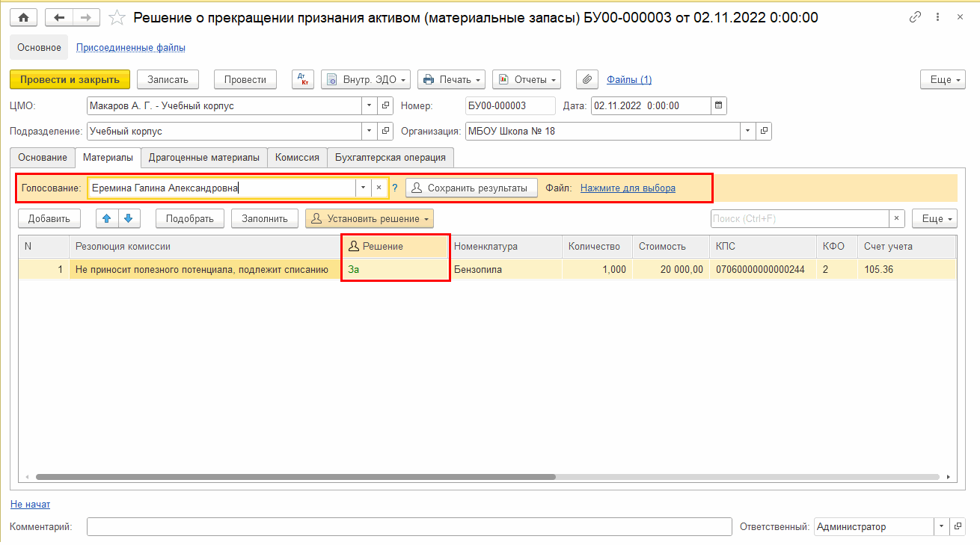980x545 pixels.
Task: Click the Подобрать button
Action: click(190, 218)
